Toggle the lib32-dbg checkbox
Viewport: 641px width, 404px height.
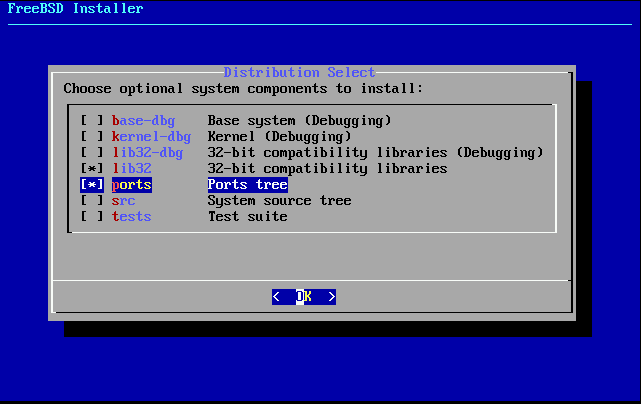coord(92,153)
